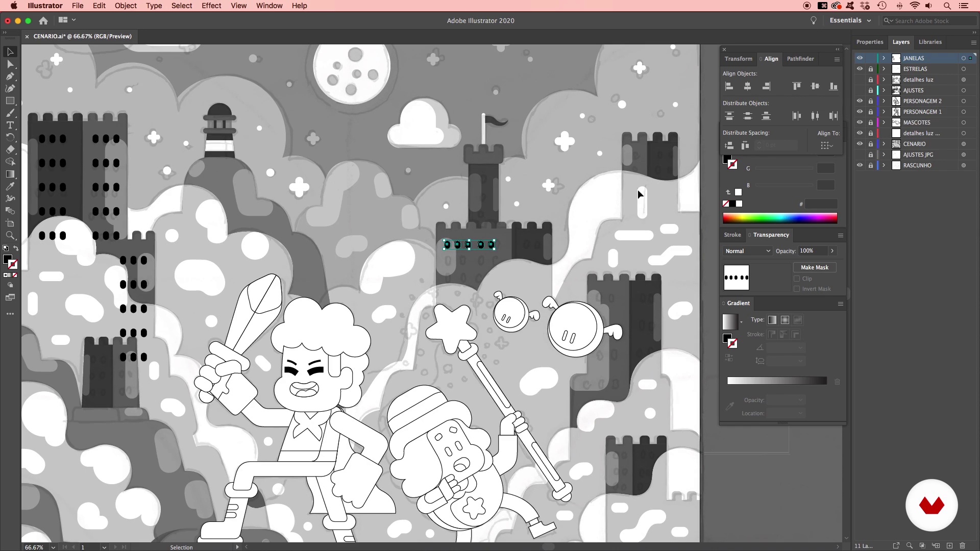Screen dimensions: 980x551
Task: Select the Zoom tool
Action: tap(10, 236)
